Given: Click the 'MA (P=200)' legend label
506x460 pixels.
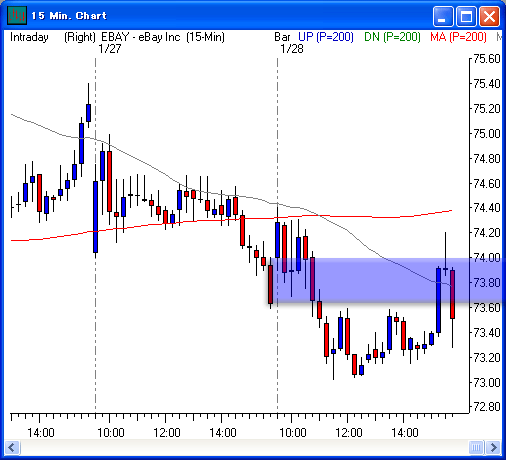Looking at the screenshot, I should click(x=458, y=37).
